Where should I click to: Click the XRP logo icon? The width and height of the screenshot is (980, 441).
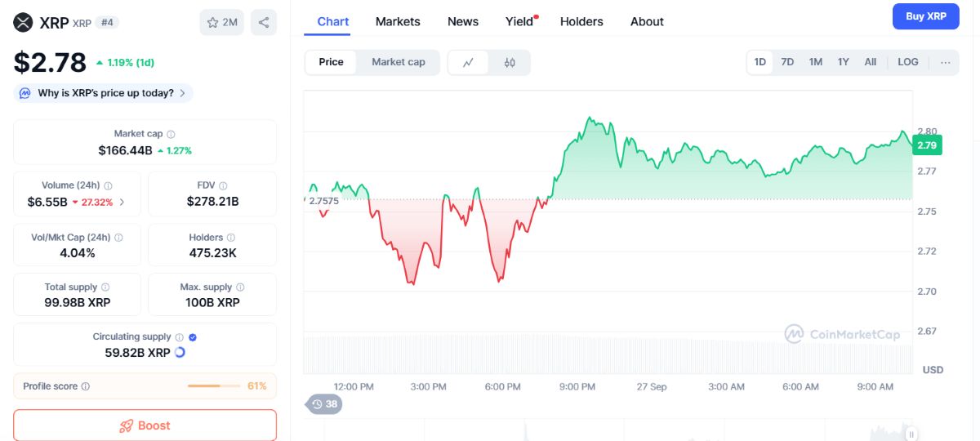[24, 22]
